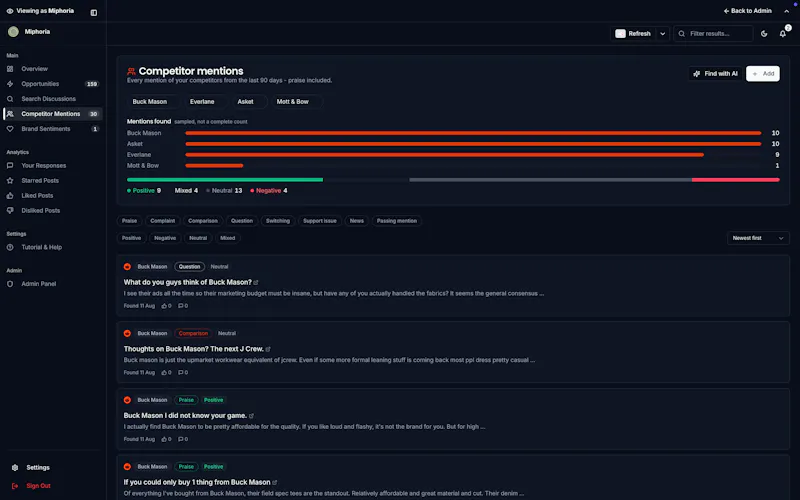Like the 'What do you guys think' post

pyautogui.click(x=166, y=306)
